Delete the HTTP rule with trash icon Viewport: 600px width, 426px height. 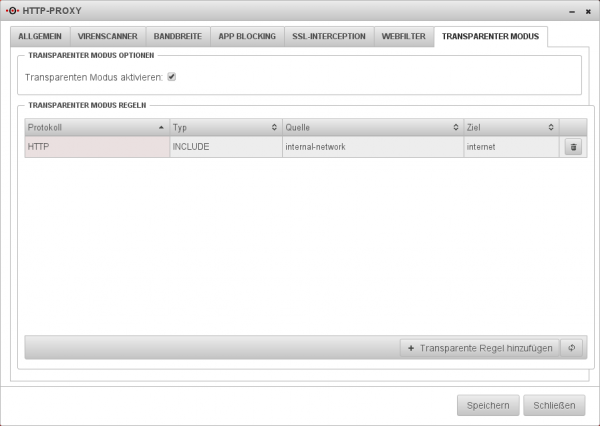[573, 147]
